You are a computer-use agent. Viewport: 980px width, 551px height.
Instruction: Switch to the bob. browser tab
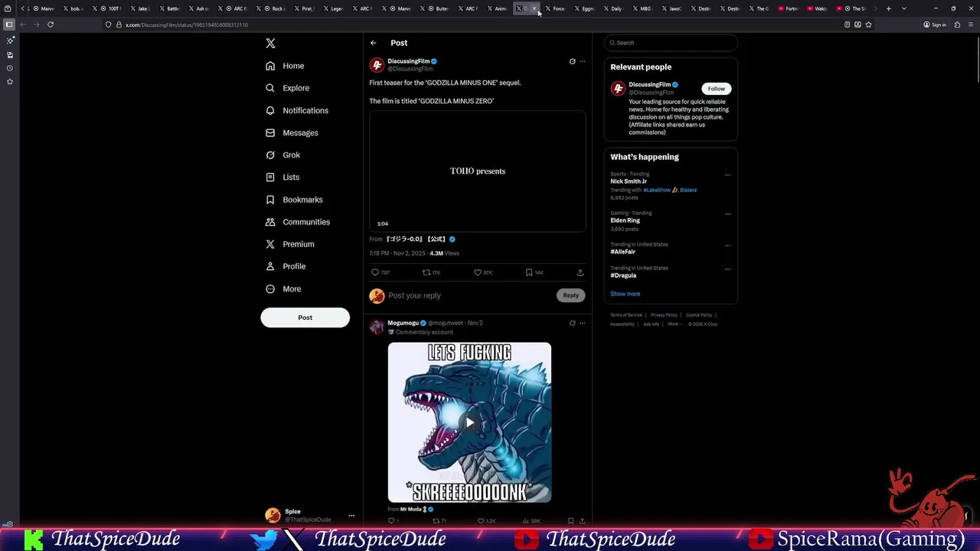pos(73,8)
